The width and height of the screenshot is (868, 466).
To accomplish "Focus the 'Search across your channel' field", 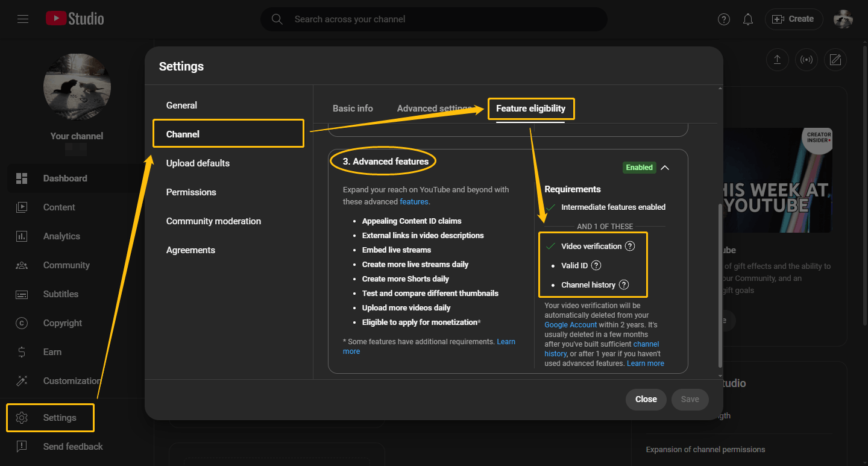I will 434,19.
